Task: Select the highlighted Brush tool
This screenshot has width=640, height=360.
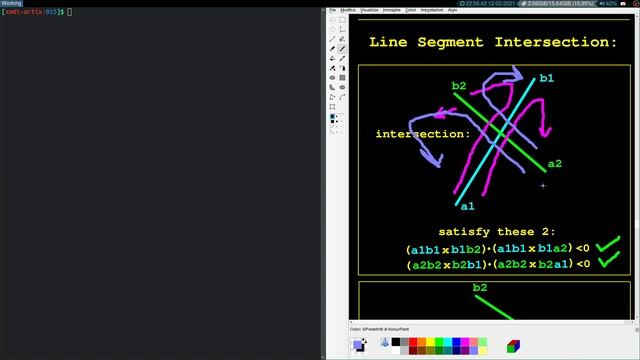Action: (342, 49)
